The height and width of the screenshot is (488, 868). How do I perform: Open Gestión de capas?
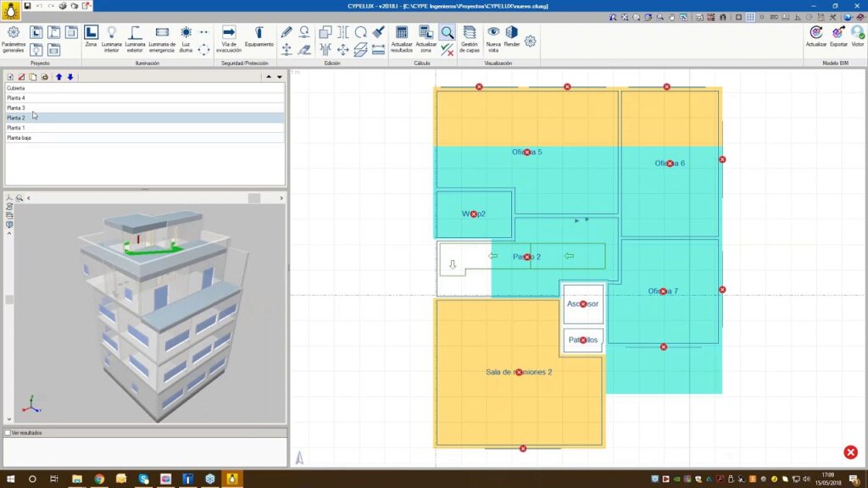[x=470, y=36]
